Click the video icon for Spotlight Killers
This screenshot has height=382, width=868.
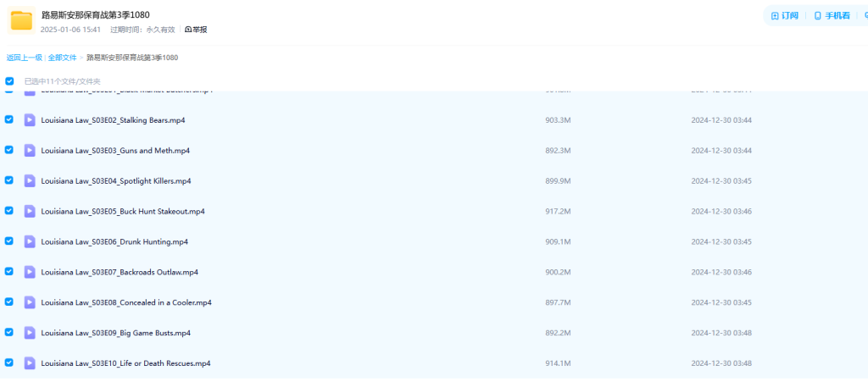(x=30, y=181)
